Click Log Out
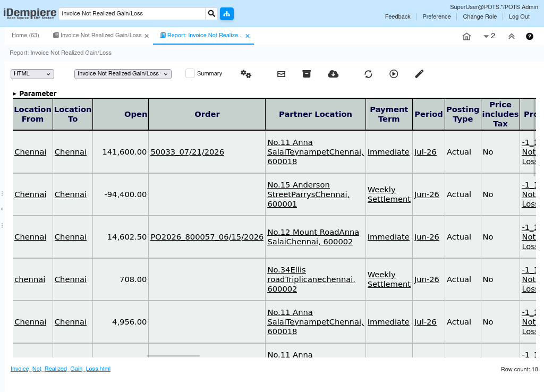The height and width of the screenshot is (392, 544). tap(519, 16)
